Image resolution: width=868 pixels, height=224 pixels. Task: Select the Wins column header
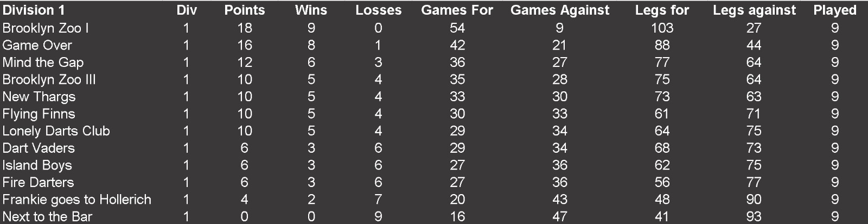coord(311,10)
